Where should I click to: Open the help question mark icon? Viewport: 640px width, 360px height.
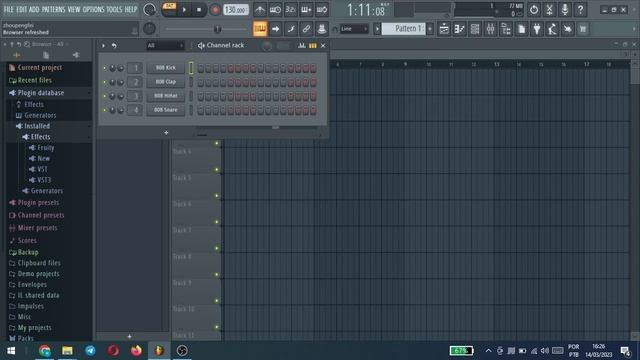580,9
